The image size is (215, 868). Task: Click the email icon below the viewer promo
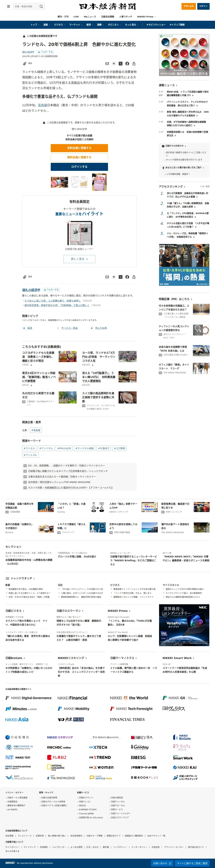pos(107,277)
